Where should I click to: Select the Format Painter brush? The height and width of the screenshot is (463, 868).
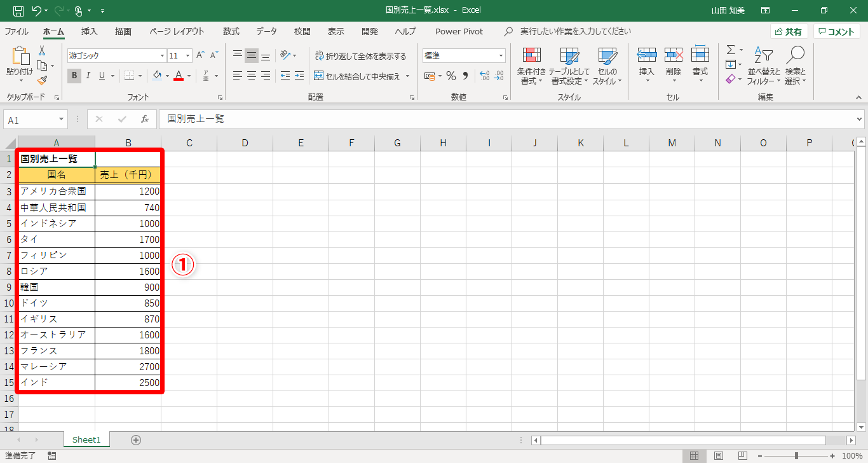pyautogui.click(x=42, y=80)
